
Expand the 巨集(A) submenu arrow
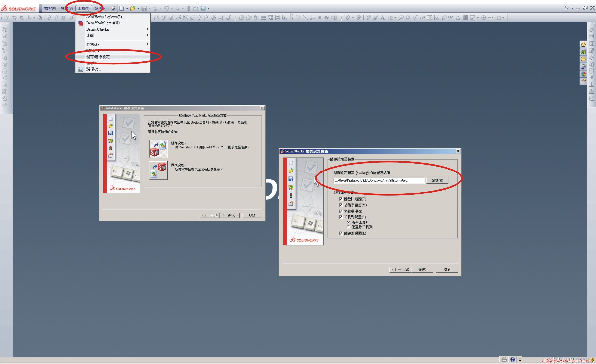click(147, 44)
